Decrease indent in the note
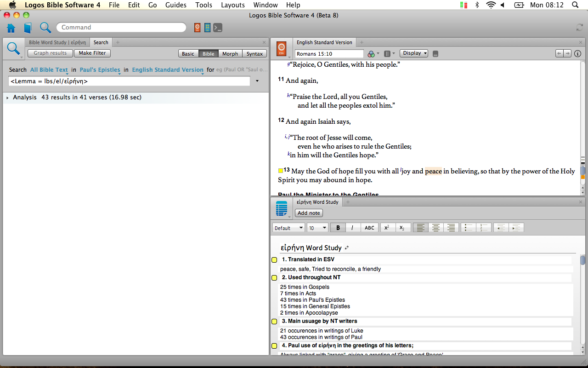The image size is (588, 368). tap(501, 228)
